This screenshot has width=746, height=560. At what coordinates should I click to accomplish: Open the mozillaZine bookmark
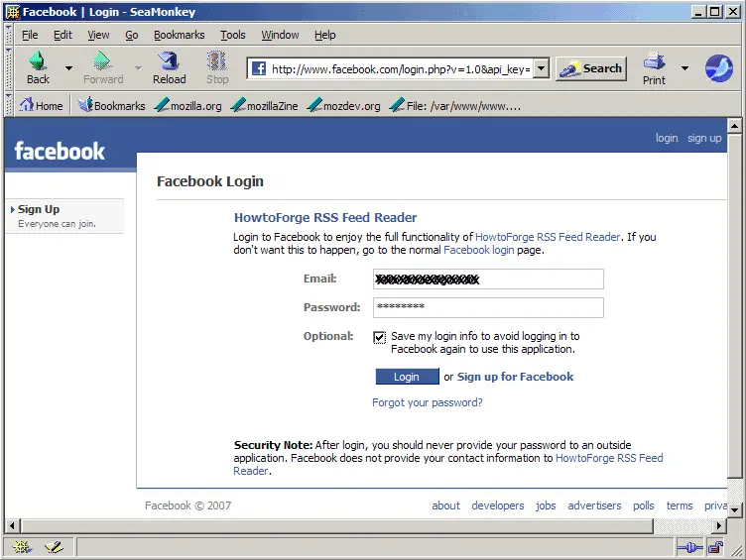coord(265,105)
